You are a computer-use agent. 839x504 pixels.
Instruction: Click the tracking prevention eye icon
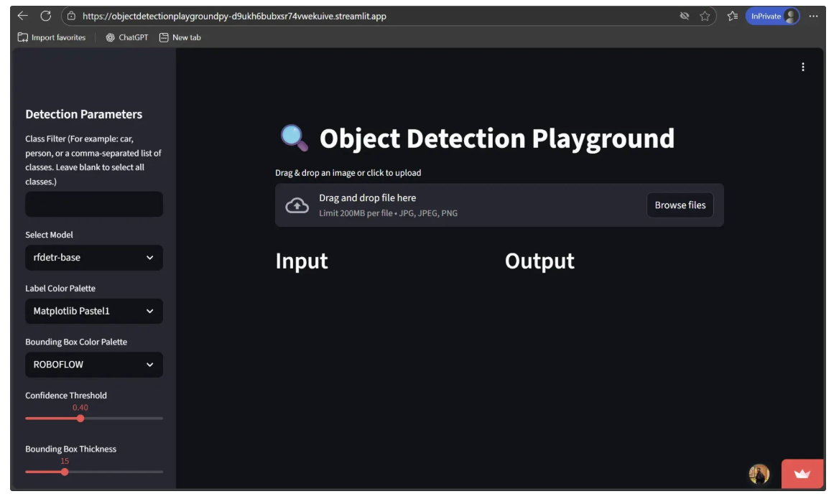(685, 16)
